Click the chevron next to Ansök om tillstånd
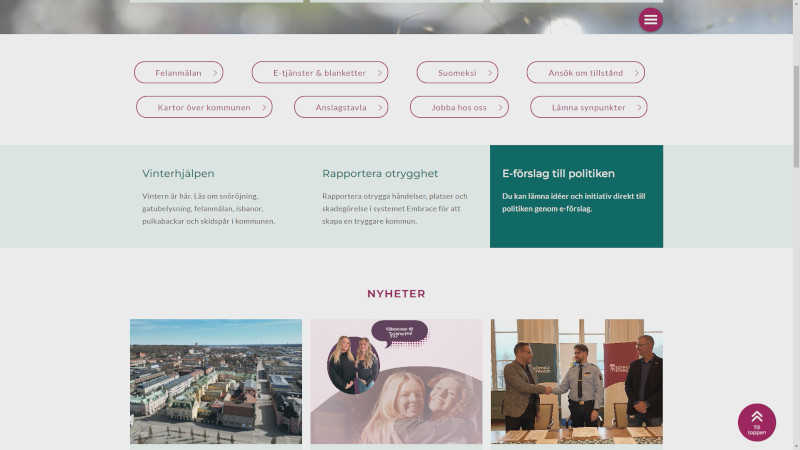This screenshot has height=450, width=800. [636, 73]
